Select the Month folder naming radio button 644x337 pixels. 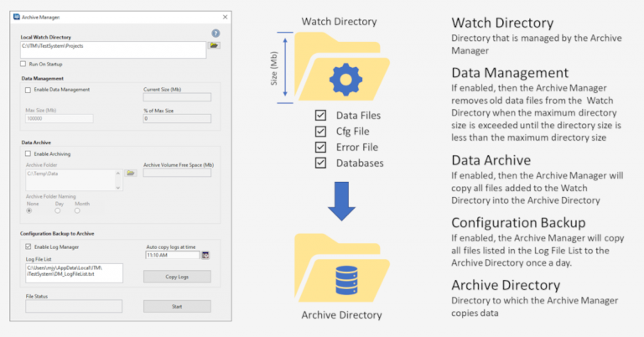77,211
